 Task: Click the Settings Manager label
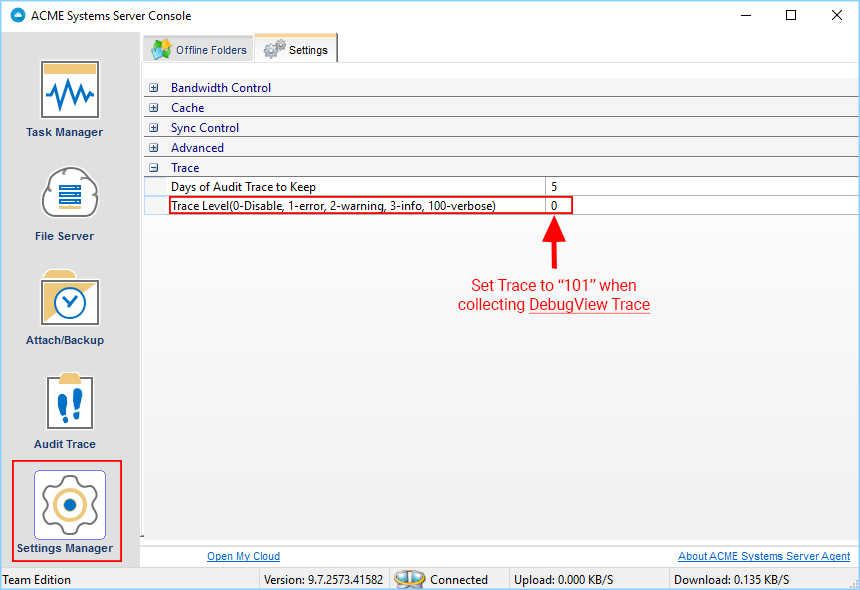tap(65, 548)
